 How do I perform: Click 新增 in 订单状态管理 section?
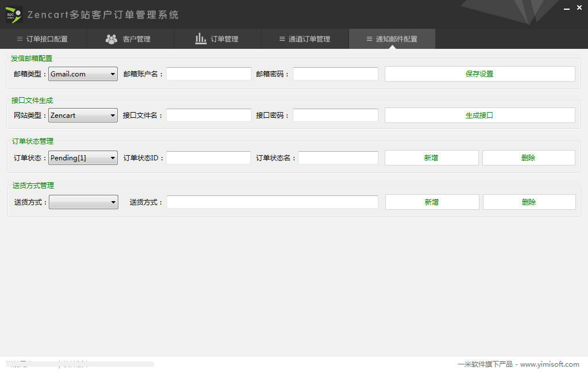click(431, 157)
